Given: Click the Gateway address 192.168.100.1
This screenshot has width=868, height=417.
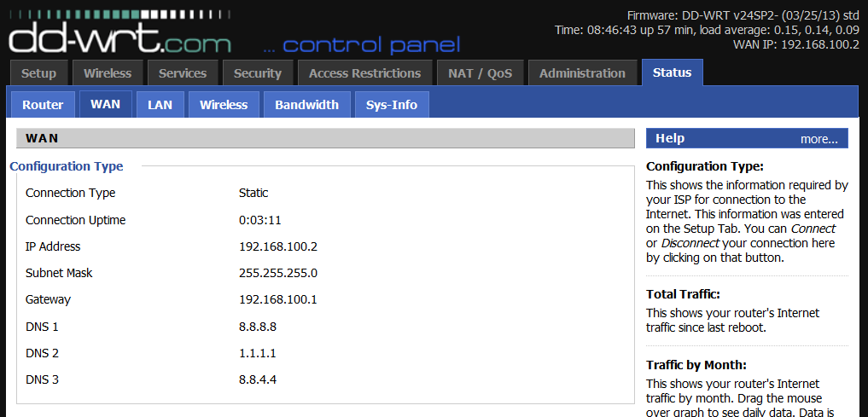Looking at the screenshot, I should [278, 300].
